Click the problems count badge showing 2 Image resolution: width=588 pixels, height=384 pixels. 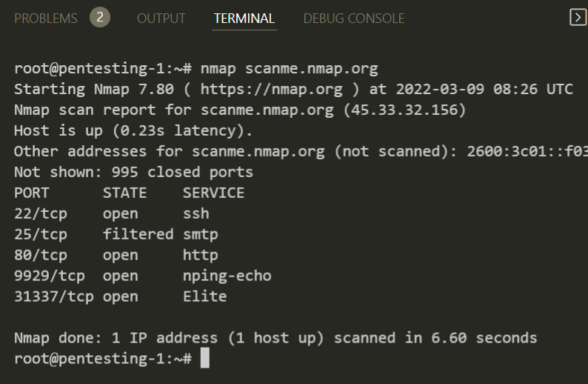pyautogui.click(x=100, y=18)
